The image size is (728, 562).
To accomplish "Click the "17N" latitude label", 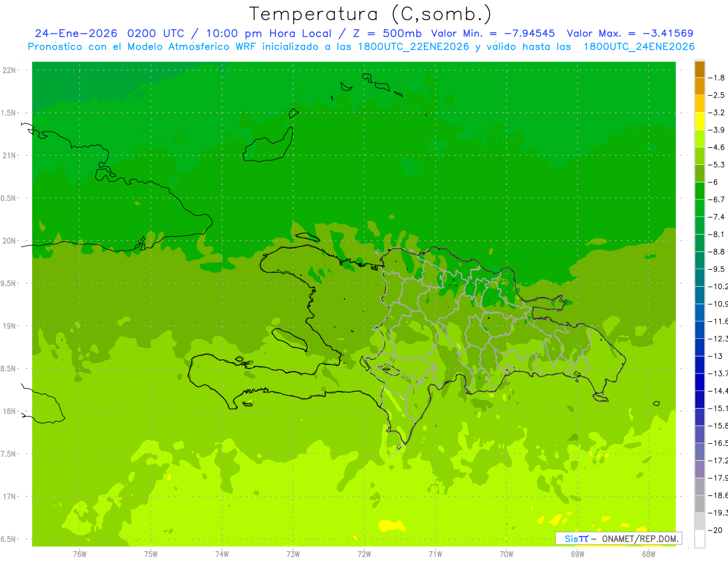I will (10, 497).
